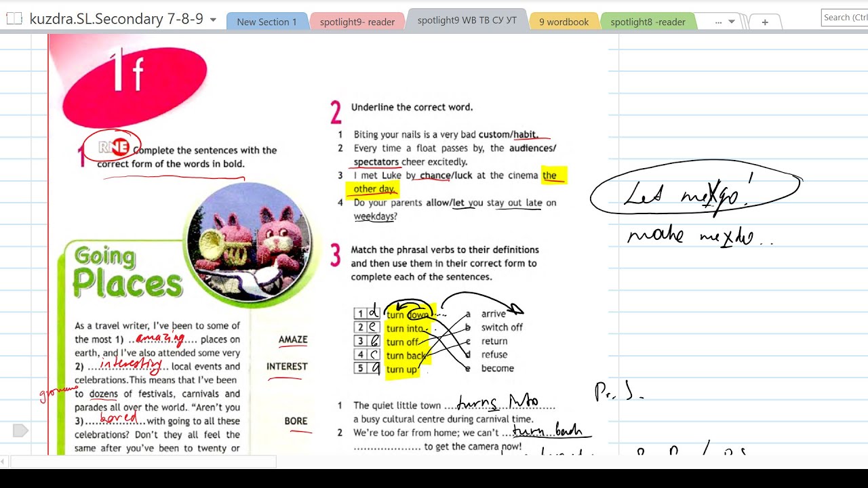Click the horizontal scrollbar at the page bottom
Image resolution: width=868 pixels, height=488 pixels.
142,462
